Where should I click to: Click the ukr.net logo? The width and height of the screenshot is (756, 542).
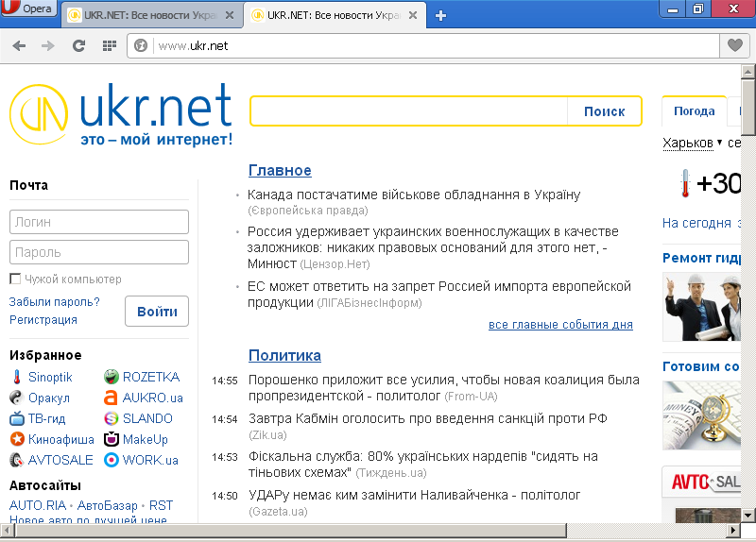point(121,114)
